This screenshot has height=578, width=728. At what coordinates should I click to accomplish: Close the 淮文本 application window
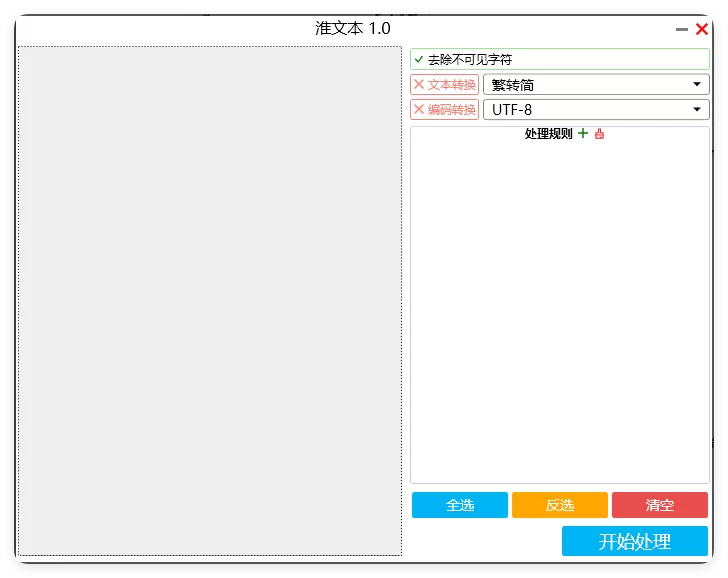pos(702,29)
